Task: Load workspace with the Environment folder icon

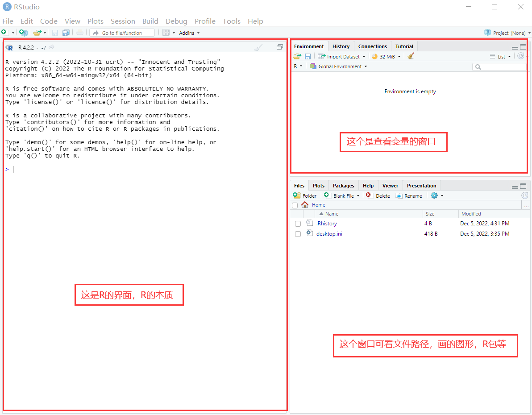Action: tap(297, 56)
